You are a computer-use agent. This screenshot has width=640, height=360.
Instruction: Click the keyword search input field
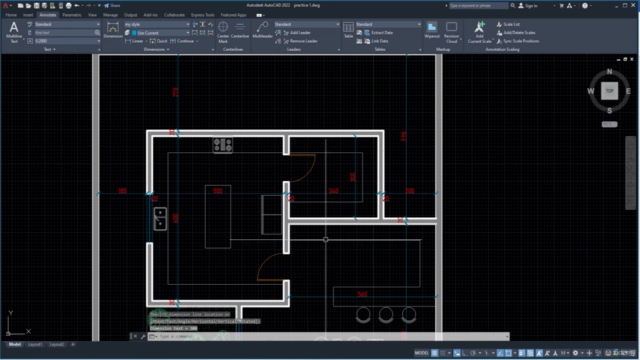point(478,6)
